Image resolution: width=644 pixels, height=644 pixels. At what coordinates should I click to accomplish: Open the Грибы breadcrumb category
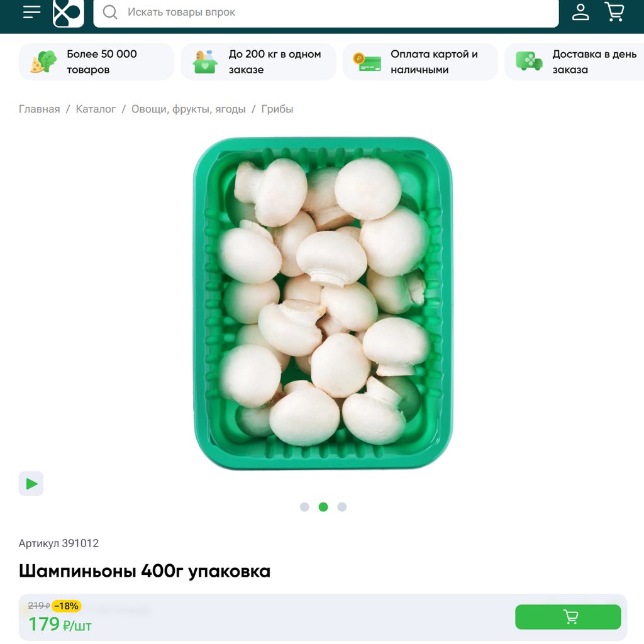pyautogui.click(x=277, y=109)
